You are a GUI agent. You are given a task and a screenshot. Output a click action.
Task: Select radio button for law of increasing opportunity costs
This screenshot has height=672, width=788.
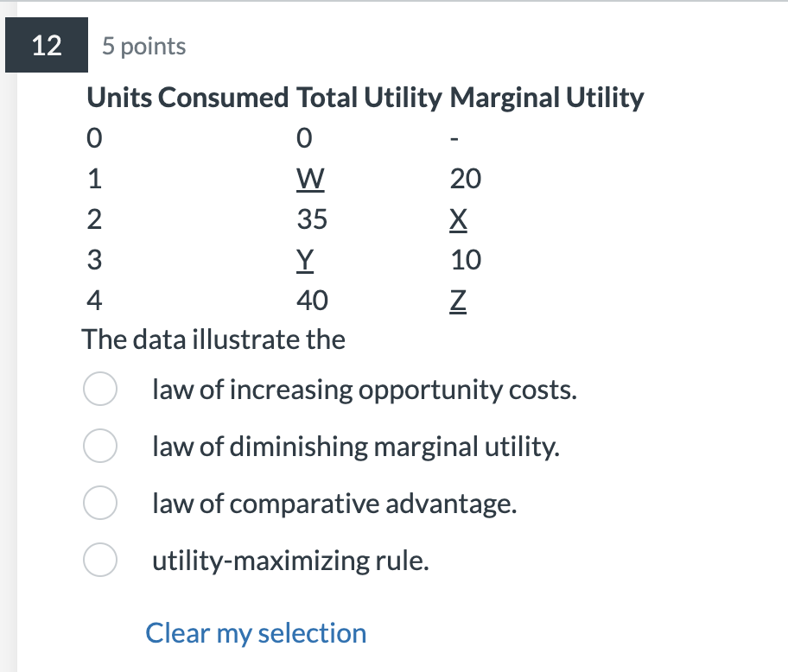point(99,389)
